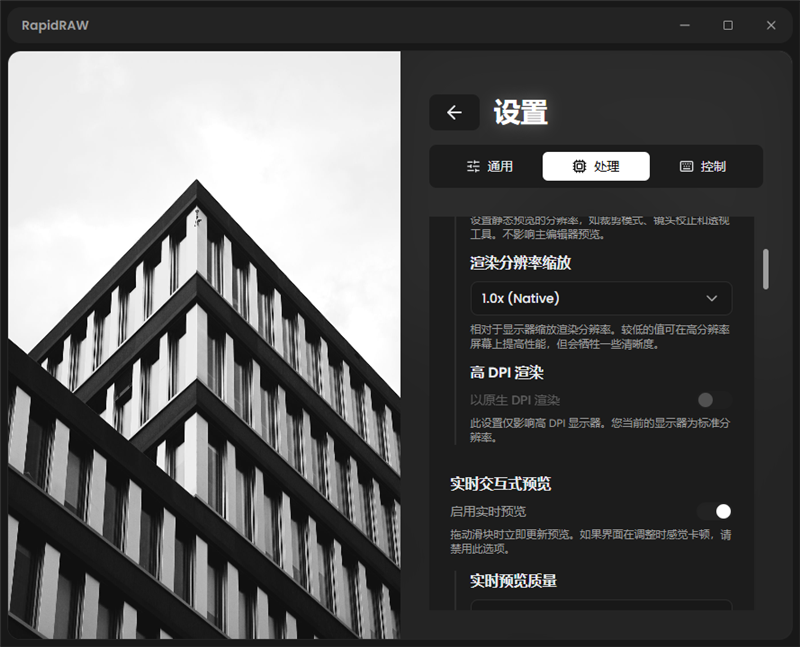Click the 启用实时预览 label

coord(488,511)
